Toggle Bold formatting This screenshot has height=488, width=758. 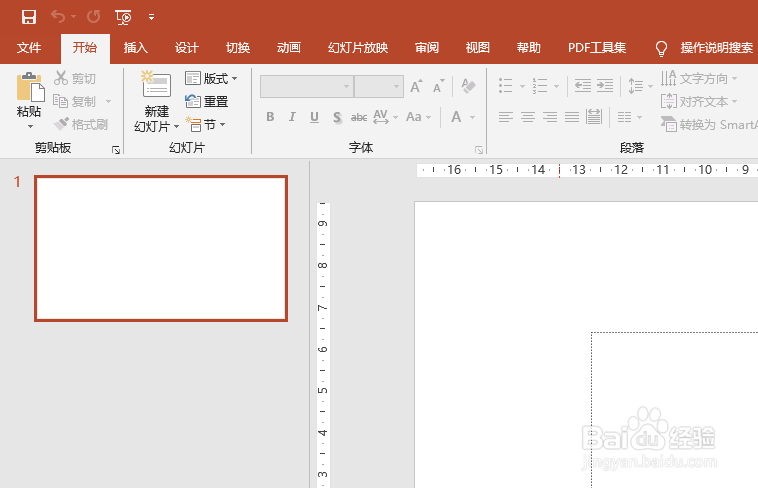point(270,117)
